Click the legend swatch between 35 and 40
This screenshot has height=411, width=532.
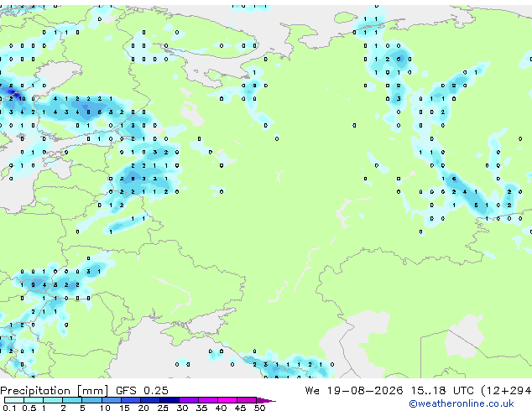pyautogui.click(x=207, y=400)
